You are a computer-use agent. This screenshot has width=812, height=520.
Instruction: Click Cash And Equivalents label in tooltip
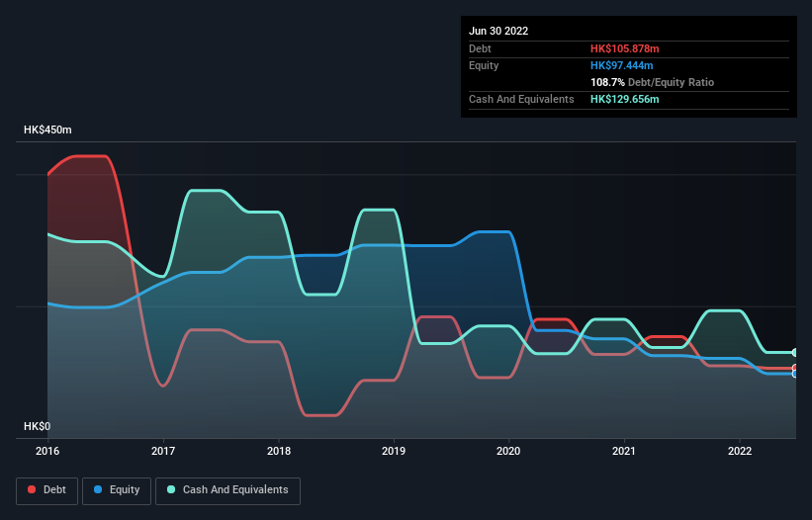(x=521, y=99)
